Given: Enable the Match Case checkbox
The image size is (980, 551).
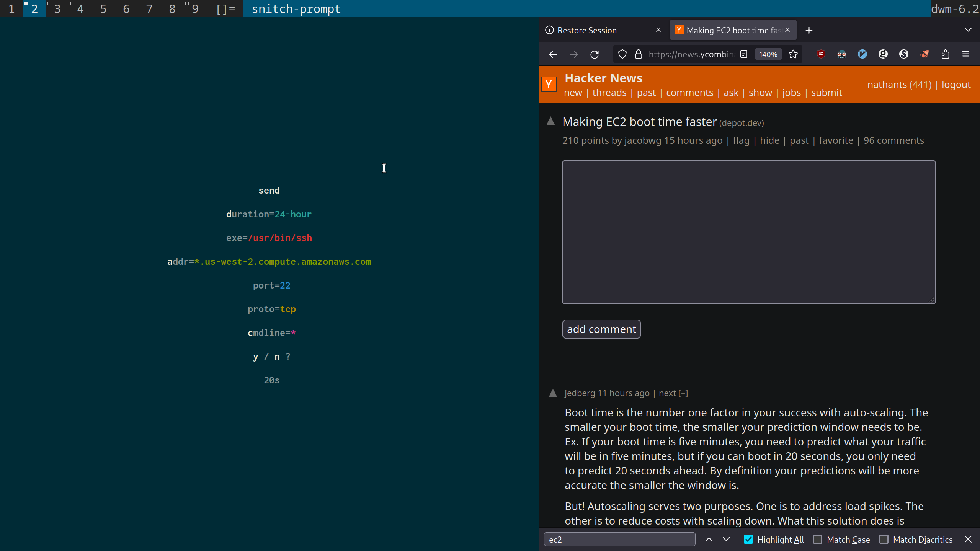Looking at the screenshot, I should 818,539.
